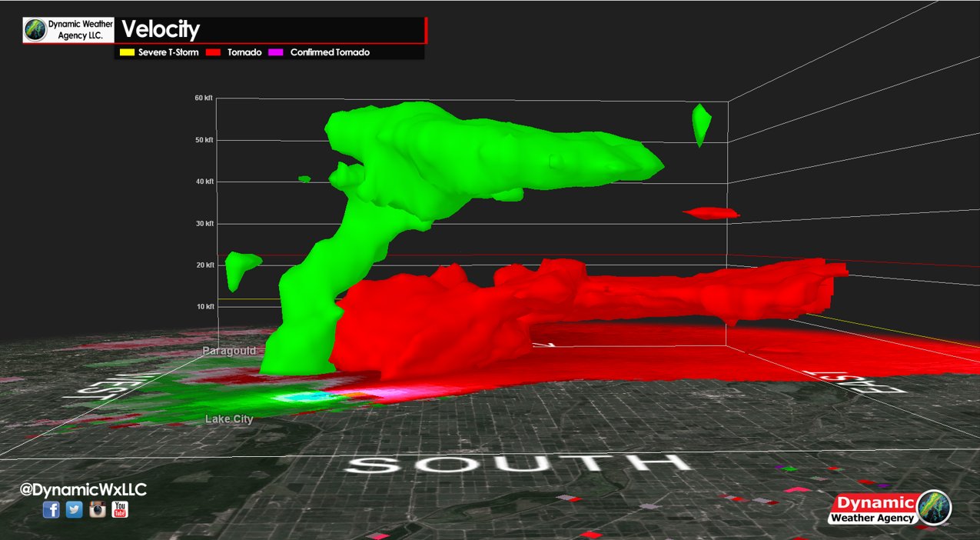The height and width of the screenshot is (540, 980).
Task: Click the Velocity title text
Action: click(x=161, y=30)
